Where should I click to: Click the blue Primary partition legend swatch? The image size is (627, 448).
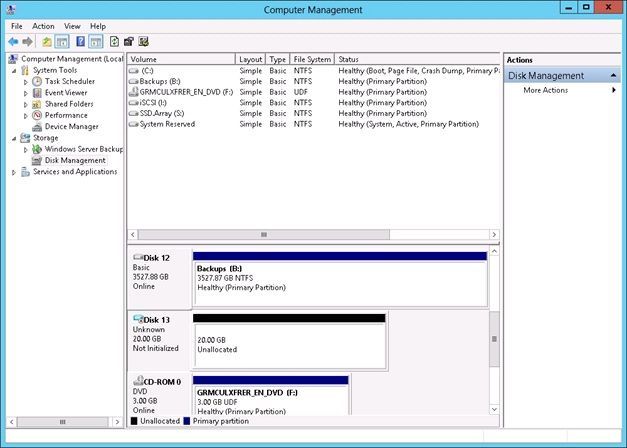[x=186, y=421]
